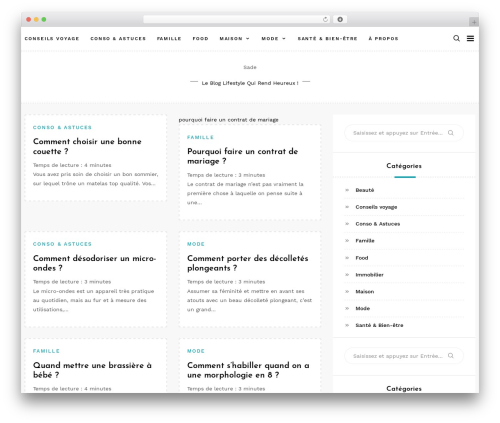Click the Sade site title logo

250,67
